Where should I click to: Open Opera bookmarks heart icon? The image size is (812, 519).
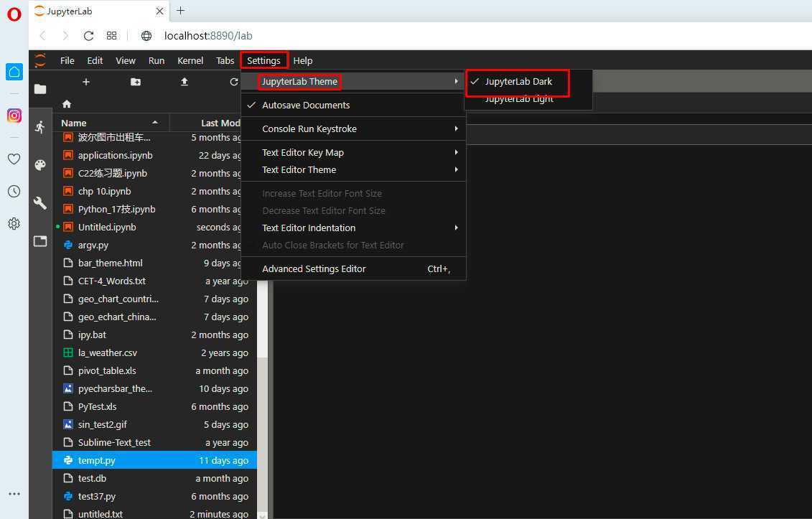[14, 159]
